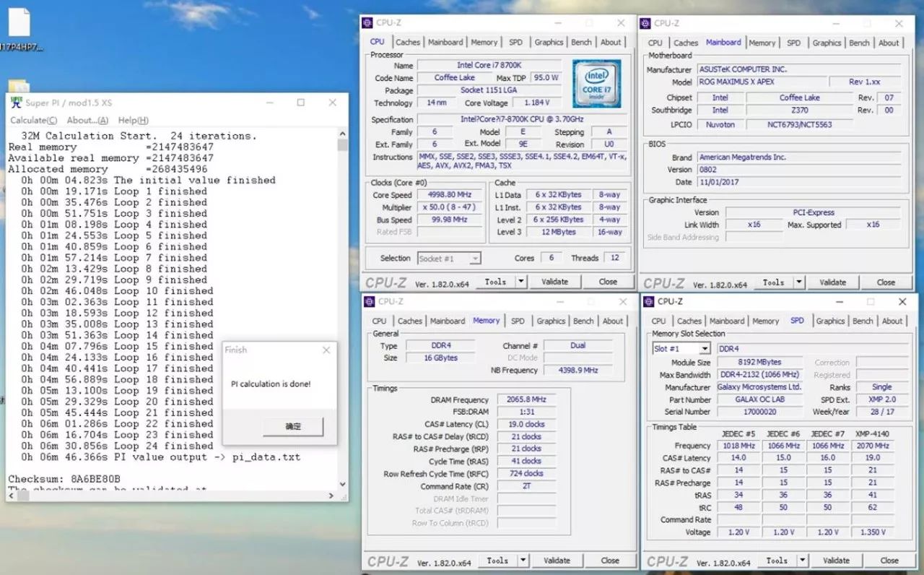Click the CPU-Z title icon of the SPD window
924x575 pixels.
click(x=649, y=301)
